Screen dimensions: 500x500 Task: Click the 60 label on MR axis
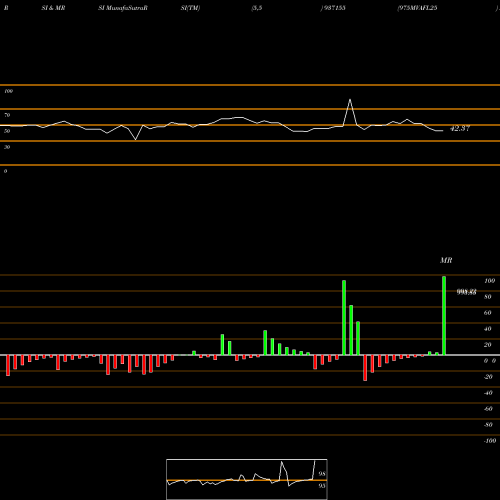point(487,313)
